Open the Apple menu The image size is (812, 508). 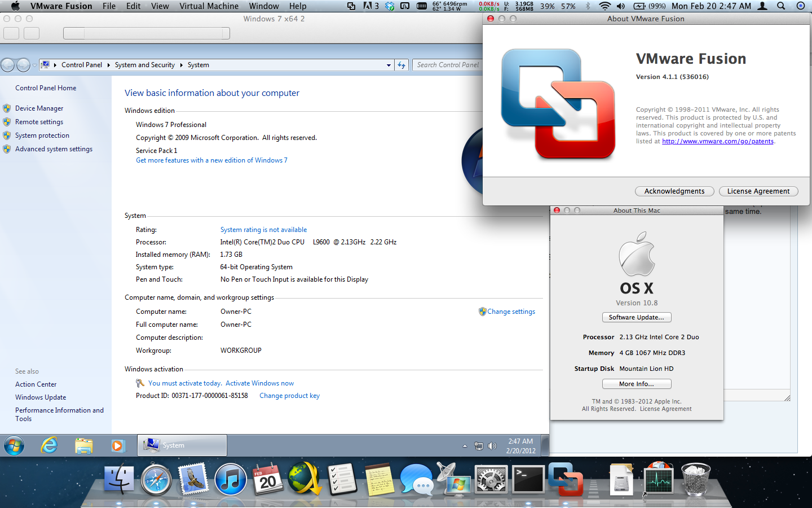(x=15, y=6)
